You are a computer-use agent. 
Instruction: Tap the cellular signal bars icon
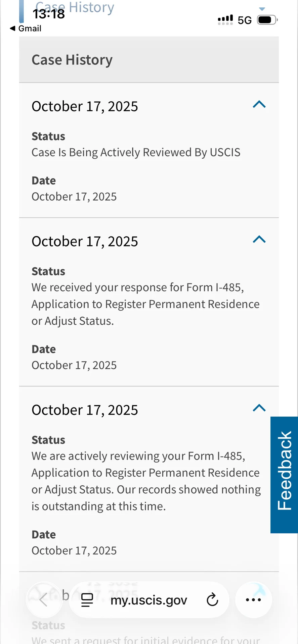click(x=225, y=20)
